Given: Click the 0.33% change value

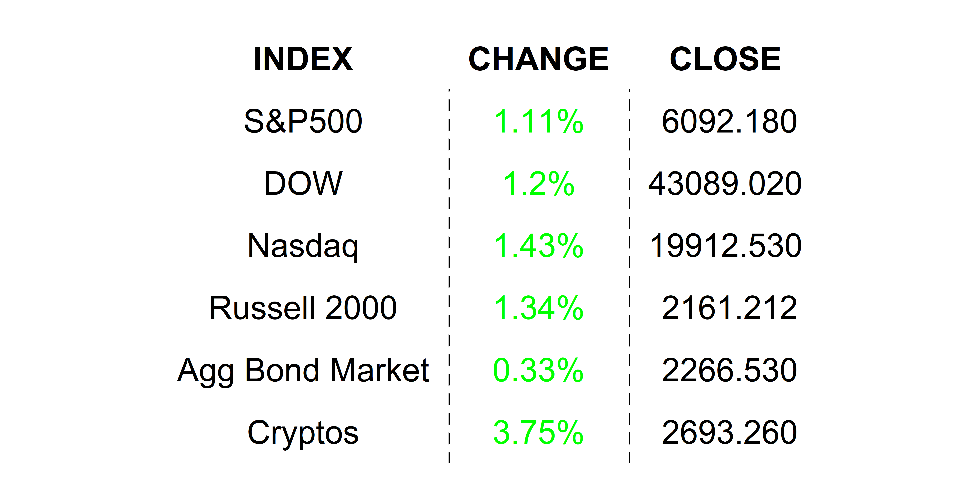Looking at the screenshot, I should (538, 371).
